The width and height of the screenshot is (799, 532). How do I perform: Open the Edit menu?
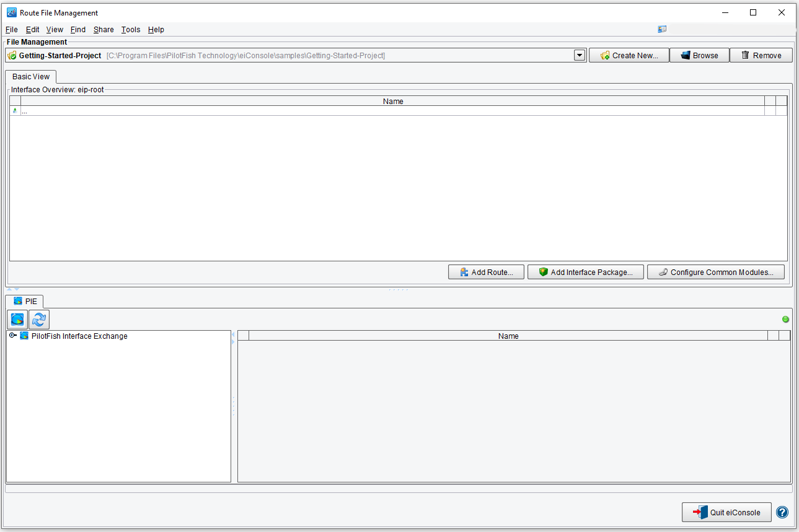click(32, 29)
